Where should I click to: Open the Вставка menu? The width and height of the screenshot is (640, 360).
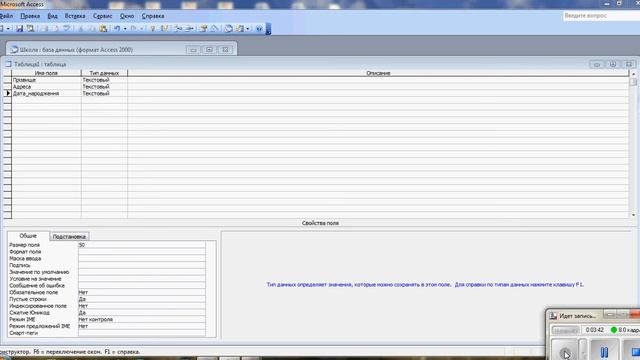point(75,16)
